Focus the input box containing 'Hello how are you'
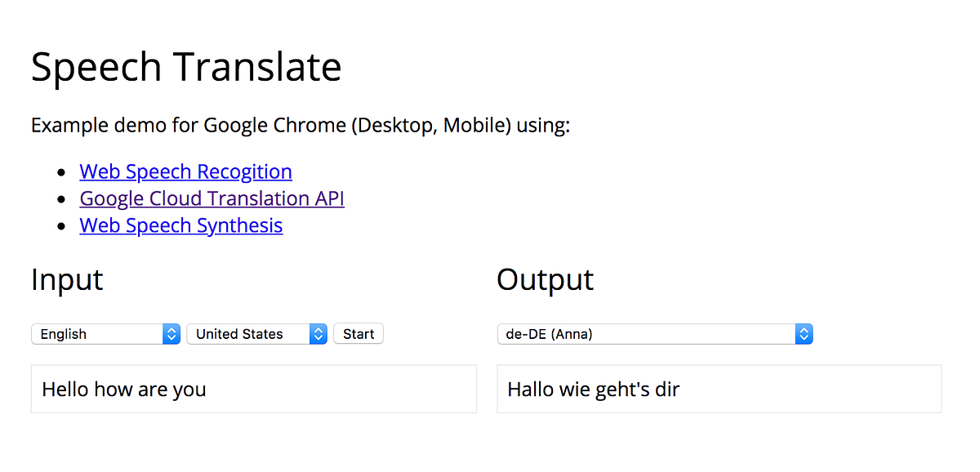Screen dimensions: 980x472 254,389
